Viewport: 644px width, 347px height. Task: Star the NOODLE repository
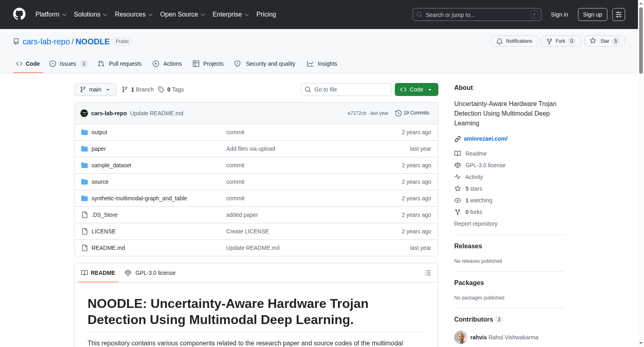[605, 41]
